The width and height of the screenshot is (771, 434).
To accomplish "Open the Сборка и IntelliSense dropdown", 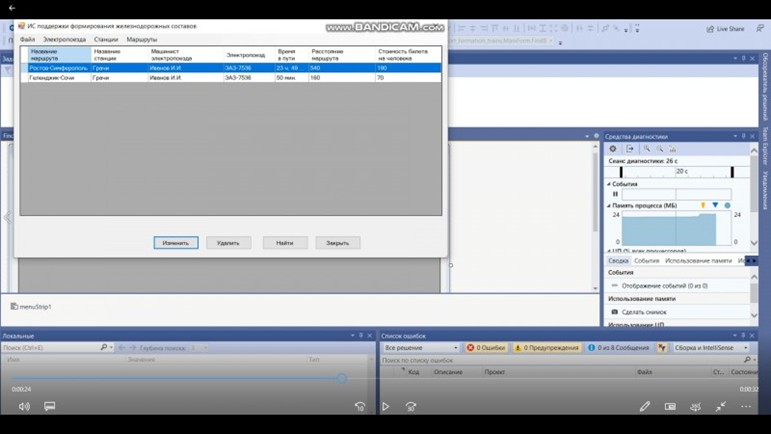I will [x=711, y=347].
